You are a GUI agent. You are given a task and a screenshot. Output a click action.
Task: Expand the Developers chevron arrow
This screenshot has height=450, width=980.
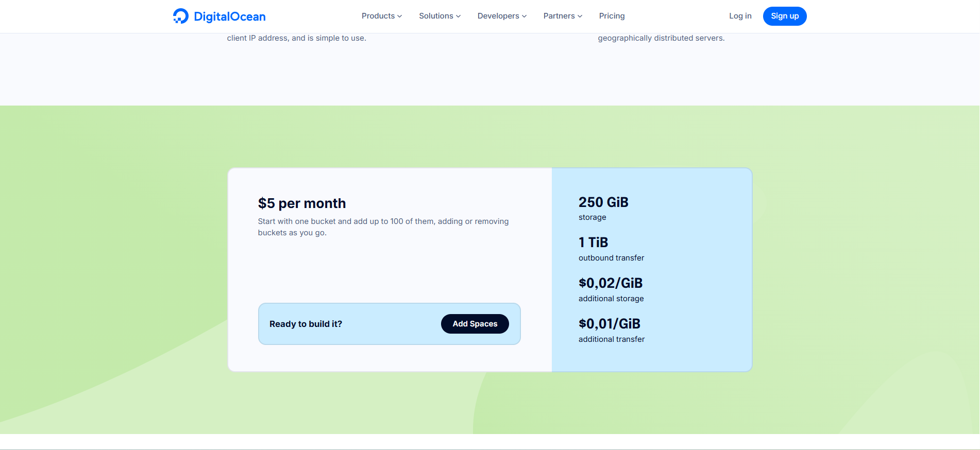coord(525,16)
